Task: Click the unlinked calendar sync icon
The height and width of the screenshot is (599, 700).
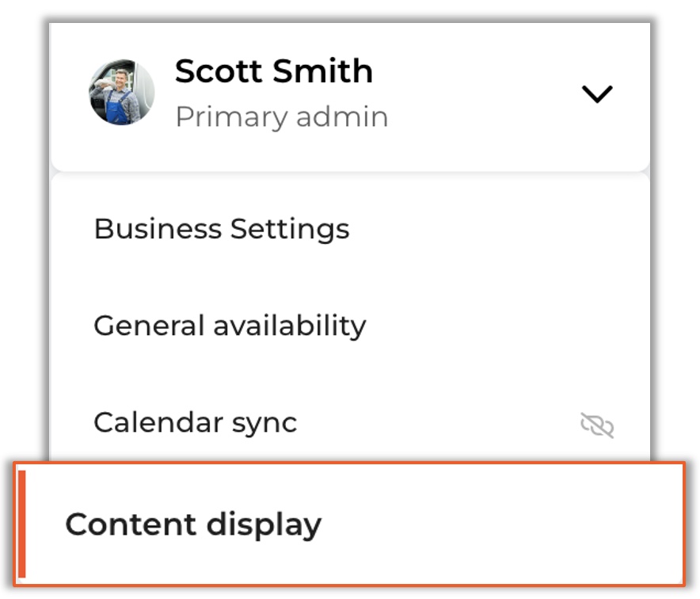Action: 597,425
